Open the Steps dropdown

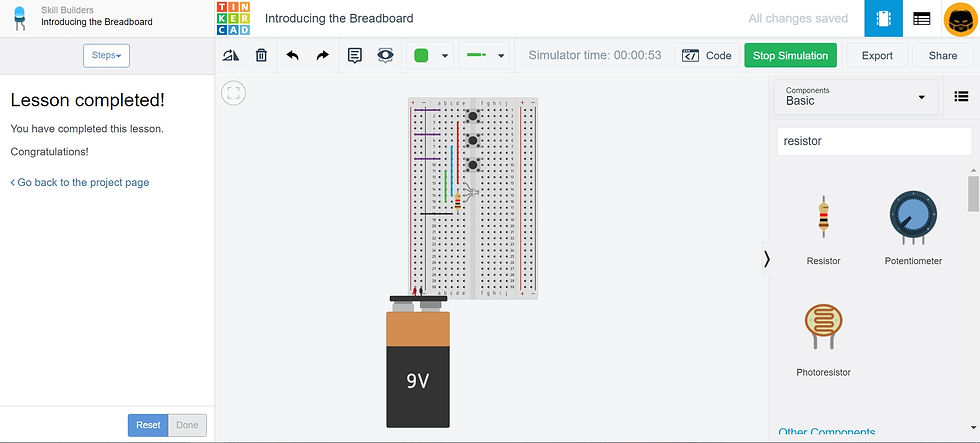[106, 56]
